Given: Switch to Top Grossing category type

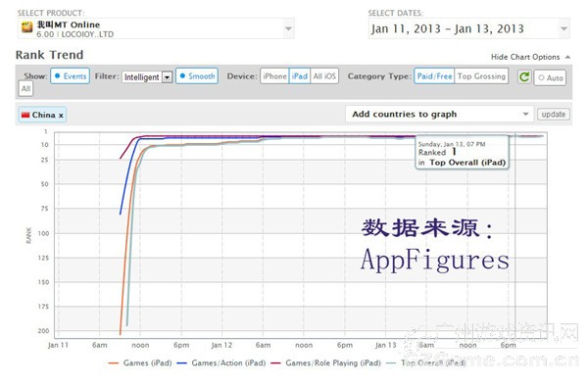Looking at the screenshot, I should point(481,76).
